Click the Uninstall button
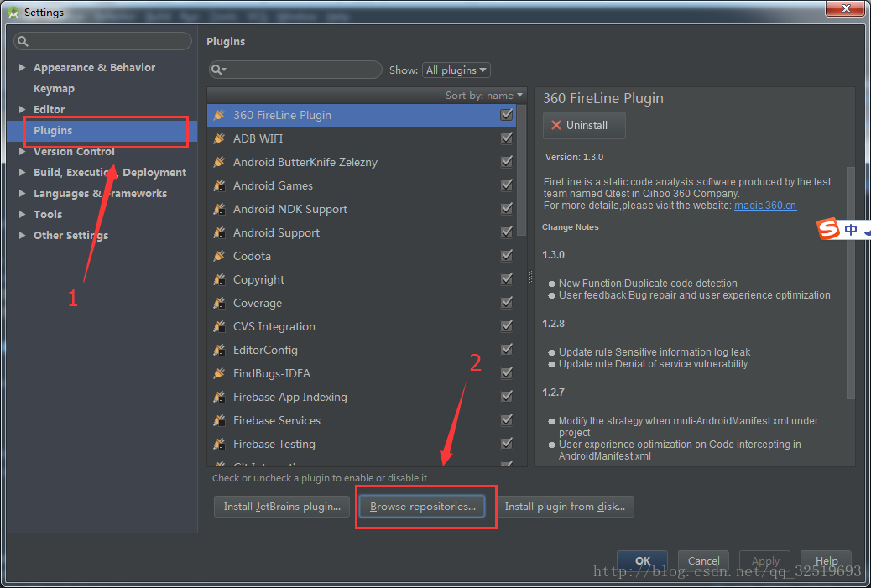871x588 pixels. (584, 126)
